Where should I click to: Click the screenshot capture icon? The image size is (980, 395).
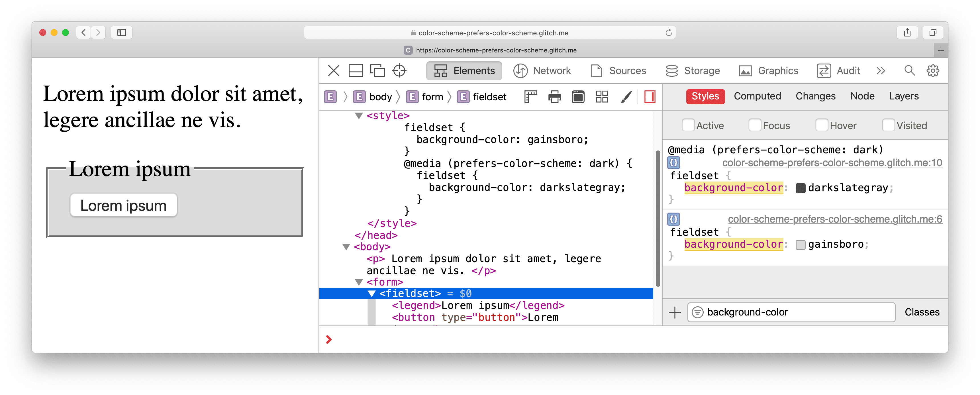[x=577, y=96]
